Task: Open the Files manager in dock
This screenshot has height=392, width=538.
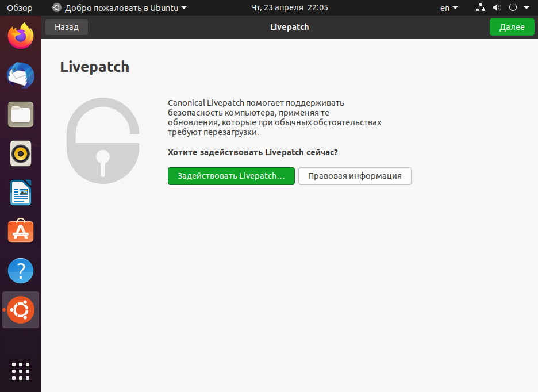Action: 21,114
